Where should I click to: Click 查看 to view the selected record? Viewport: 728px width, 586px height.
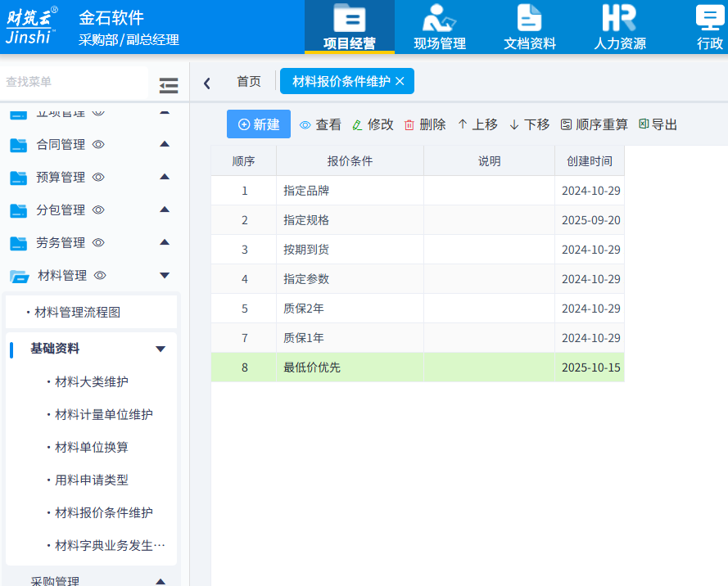tap(320, 124)
